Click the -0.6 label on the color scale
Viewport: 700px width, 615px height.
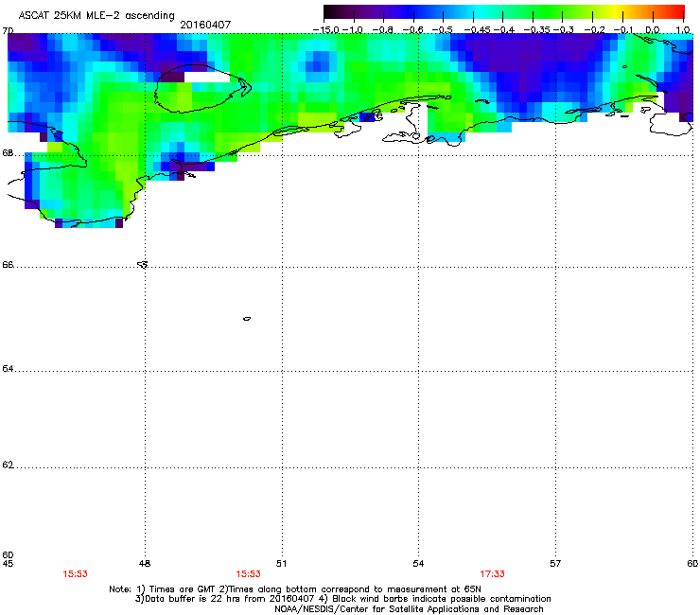pyautogui.click(x=413, y=29)
